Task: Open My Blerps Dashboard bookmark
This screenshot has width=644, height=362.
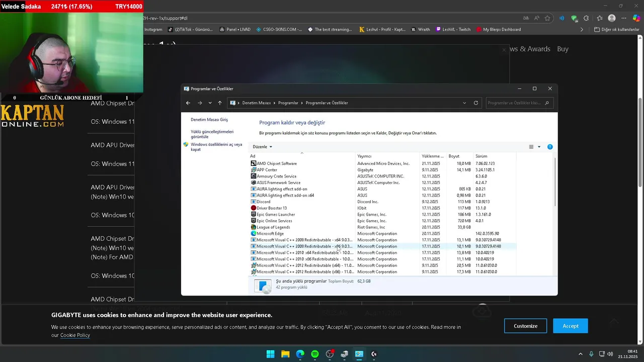Action: click(x=498, y=30)
